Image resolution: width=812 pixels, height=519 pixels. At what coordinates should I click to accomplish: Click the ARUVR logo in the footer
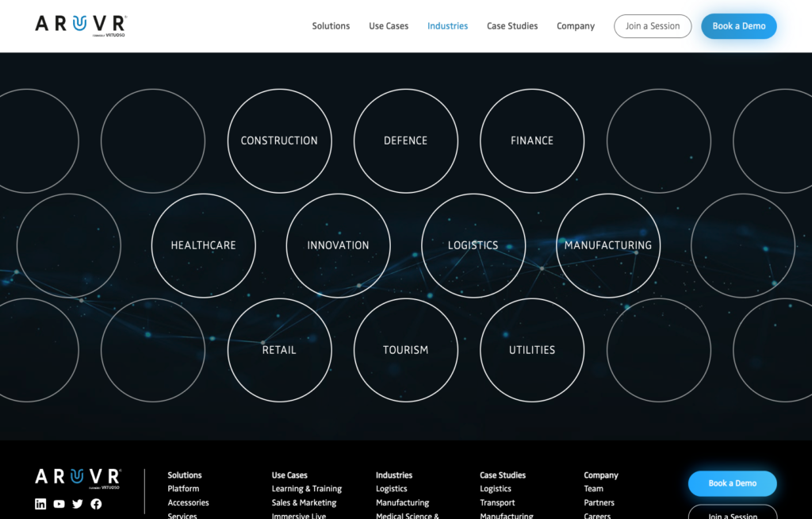click(78, 477)
